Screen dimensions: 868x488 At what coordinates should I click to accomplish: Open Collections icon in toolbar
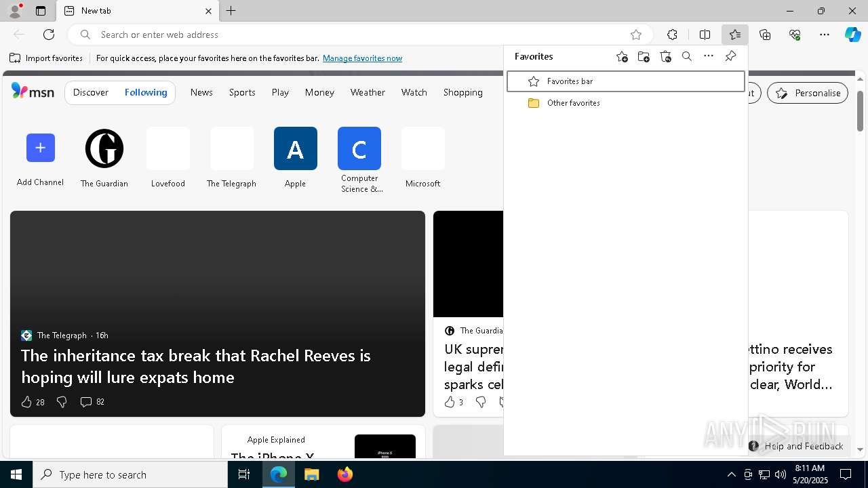coord(765,35)
